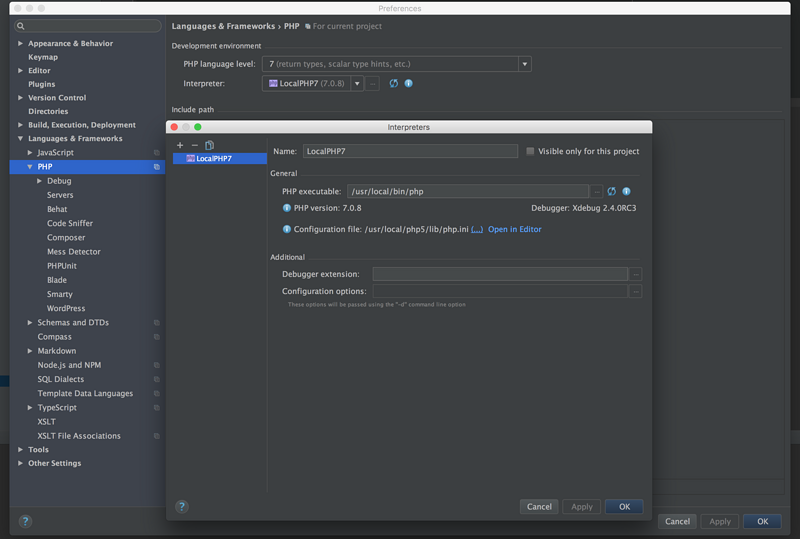
Task: Click project-level icon next to TypeScript
Action: click(x=157, y=408)
